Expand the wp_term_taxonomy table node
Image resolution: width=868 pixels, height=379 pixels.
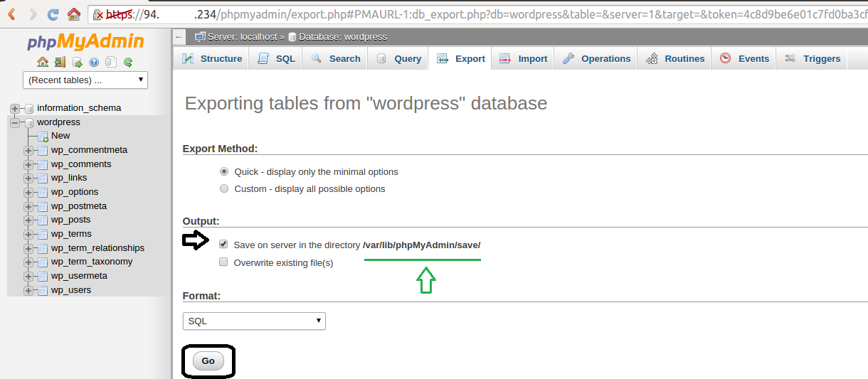(x=28, y=262)
